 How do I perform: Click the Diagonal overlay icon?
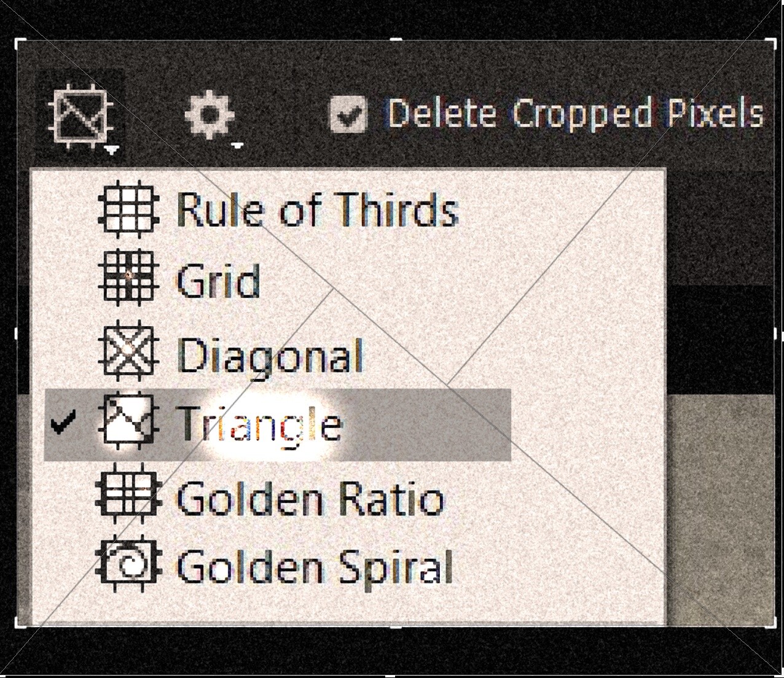(128, 351)
